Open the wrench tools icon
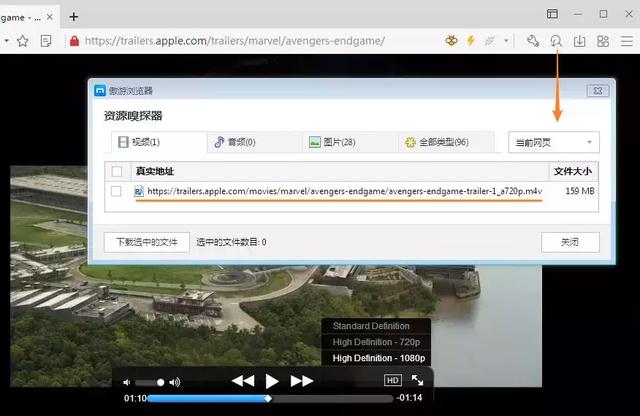Screen dimensions: 640x416 [533, 41]
